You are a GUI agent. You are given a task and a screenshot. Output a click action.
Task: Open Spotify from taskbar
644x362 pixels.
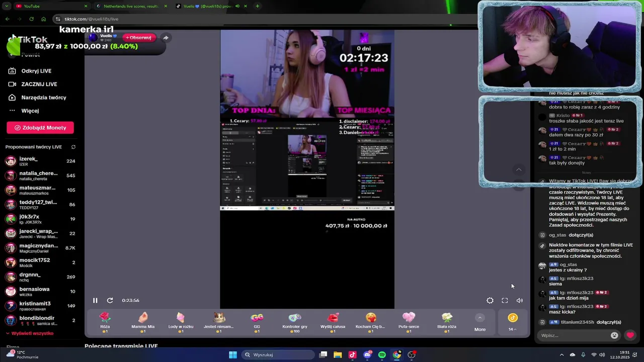coord(382,355)
